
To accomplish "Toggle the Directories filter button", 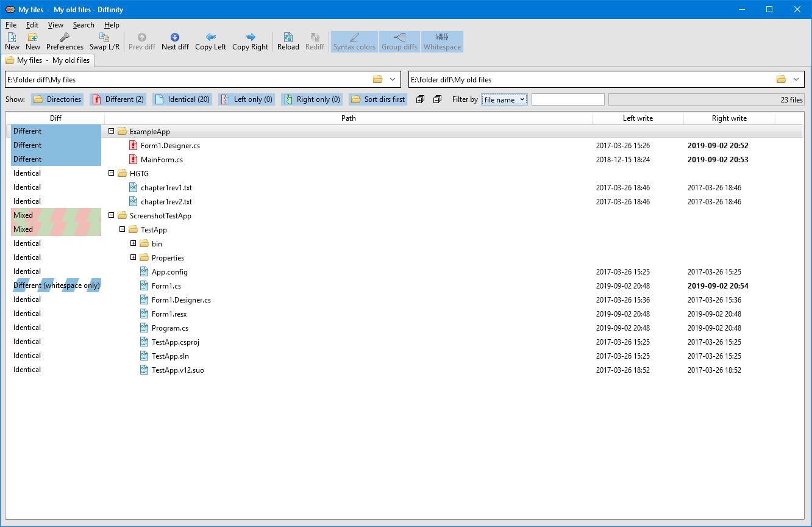I will [57, 99].
